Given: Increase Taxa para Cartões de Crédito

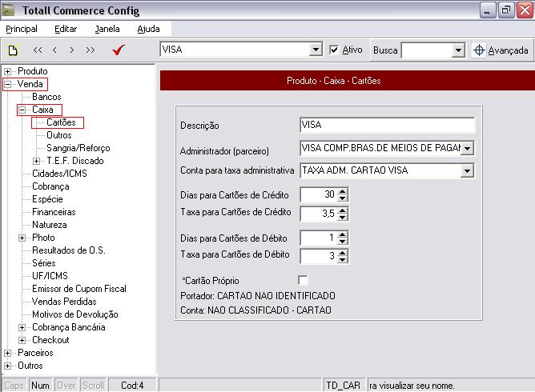Looking at the screenshot, I should [342, 210].
